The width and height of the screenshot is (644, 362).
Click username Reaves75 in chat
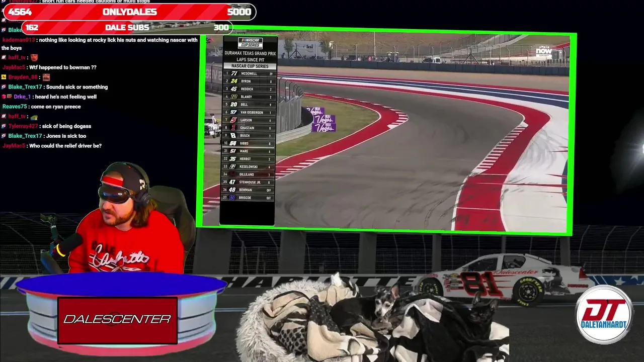click(14, 107)
